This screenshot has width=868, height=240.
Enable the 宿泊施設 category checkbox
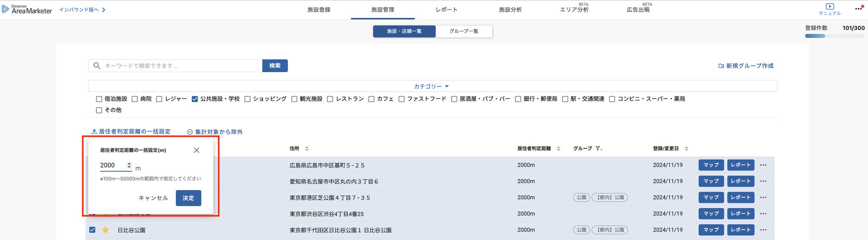(99, 99)
